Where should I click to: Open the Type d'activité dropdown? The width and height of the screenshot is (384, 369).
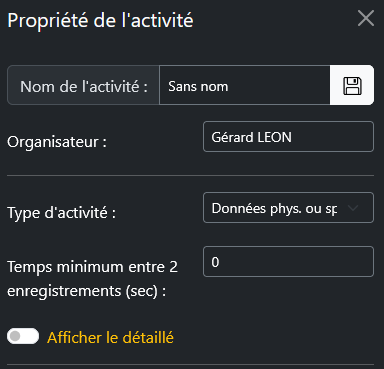[x=288, y=208]
